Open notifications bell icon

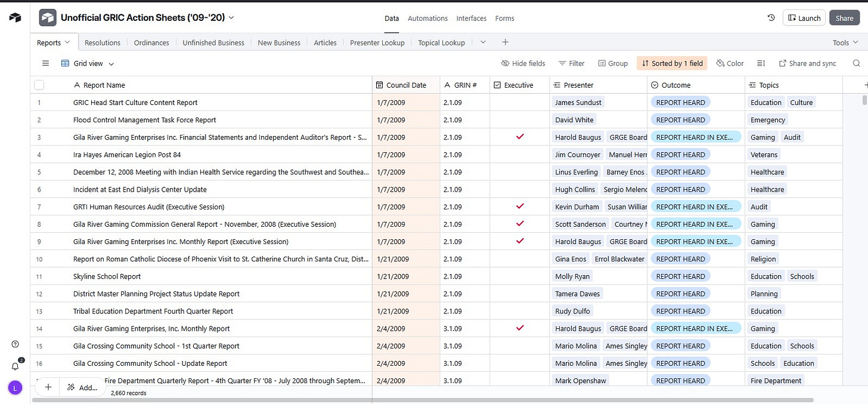[x=15, y=366]
